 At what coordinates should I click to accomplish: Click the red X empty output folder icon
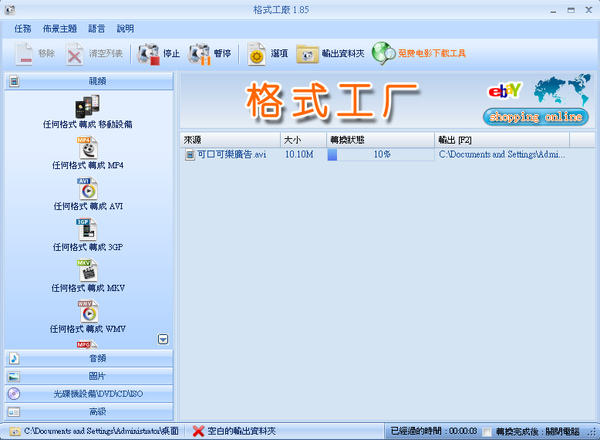[198, 431]
